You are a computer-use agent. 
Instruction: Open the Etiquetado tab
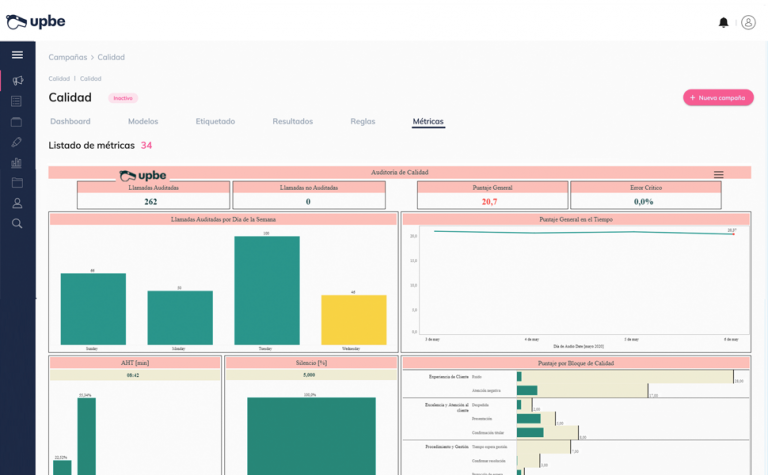(x=215, y=121)
